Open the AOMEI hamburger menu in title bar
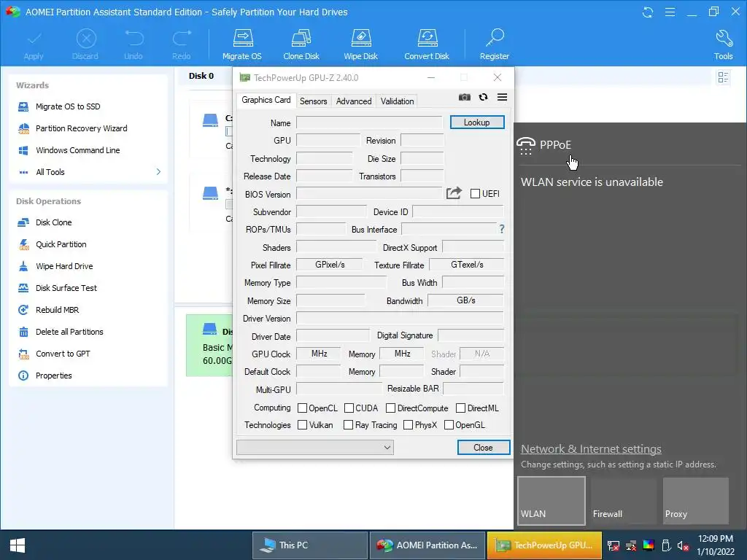 coord(670,12)
